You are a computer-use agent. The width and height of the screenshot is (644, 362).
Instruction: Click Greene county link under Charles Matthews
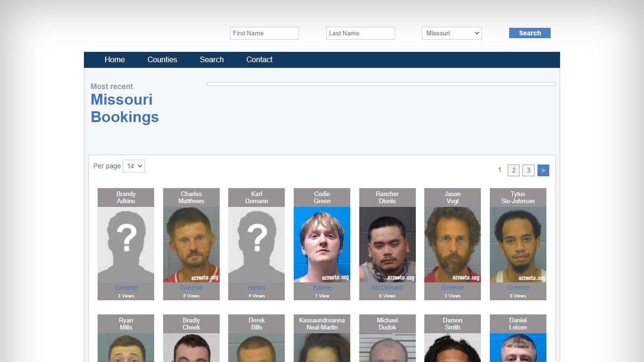pyautogui.click(x=191, y=288)
